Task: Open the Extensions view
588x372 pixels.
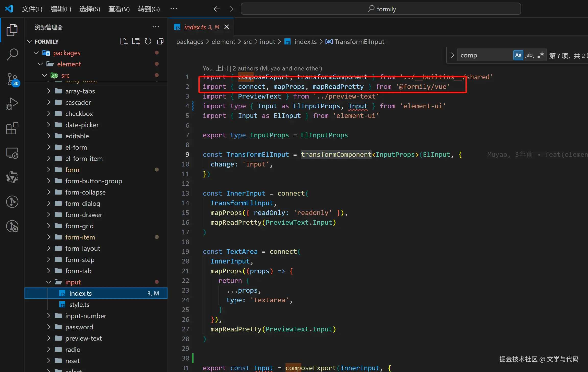Action: point(12,128)
